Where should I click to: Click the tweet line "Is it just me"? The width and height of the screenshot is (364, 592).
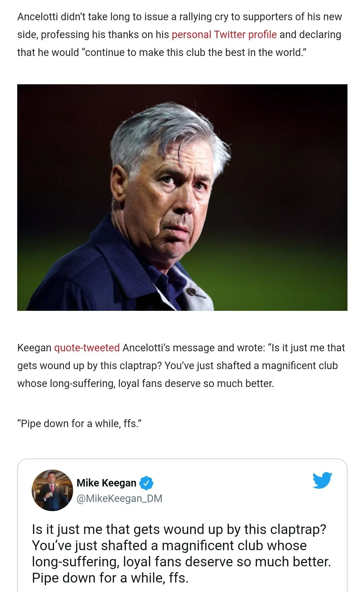click(179, 530)
